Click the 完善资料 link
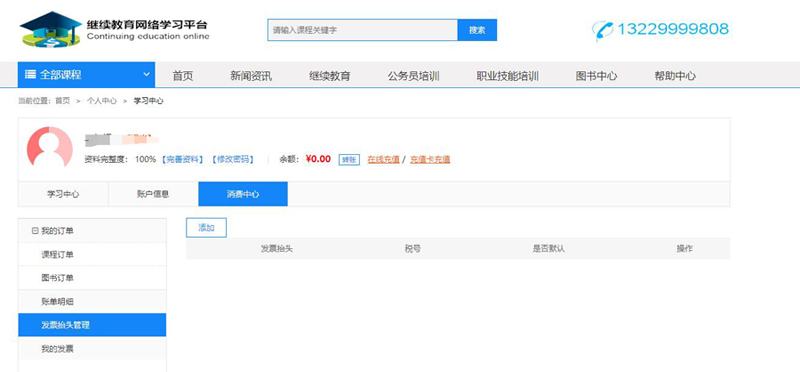800x372 pixels. (183, 159)
